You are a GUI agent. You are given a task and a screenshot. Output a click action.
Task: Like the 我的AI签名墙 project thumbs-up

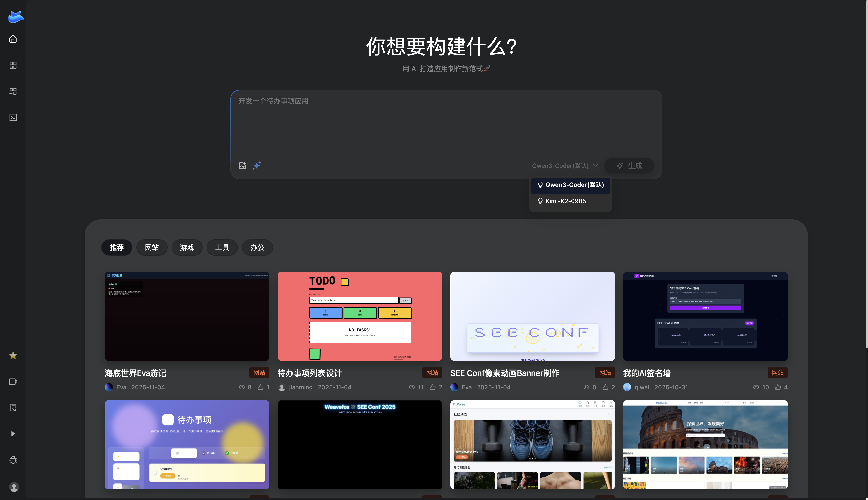coord(778,387)
